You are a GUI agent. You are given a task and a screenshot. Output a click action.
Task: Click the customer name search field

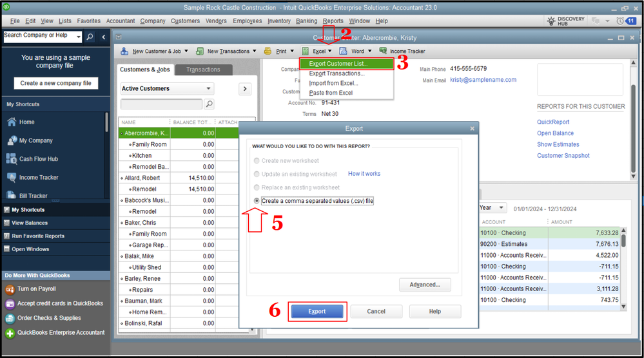click(x=161, y=104)
